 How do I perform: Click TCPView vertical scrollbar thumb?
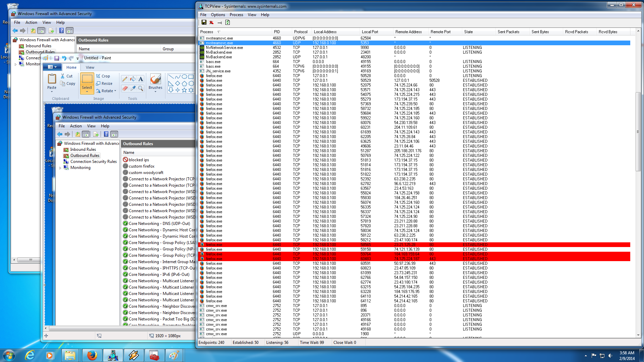point(638,131)
